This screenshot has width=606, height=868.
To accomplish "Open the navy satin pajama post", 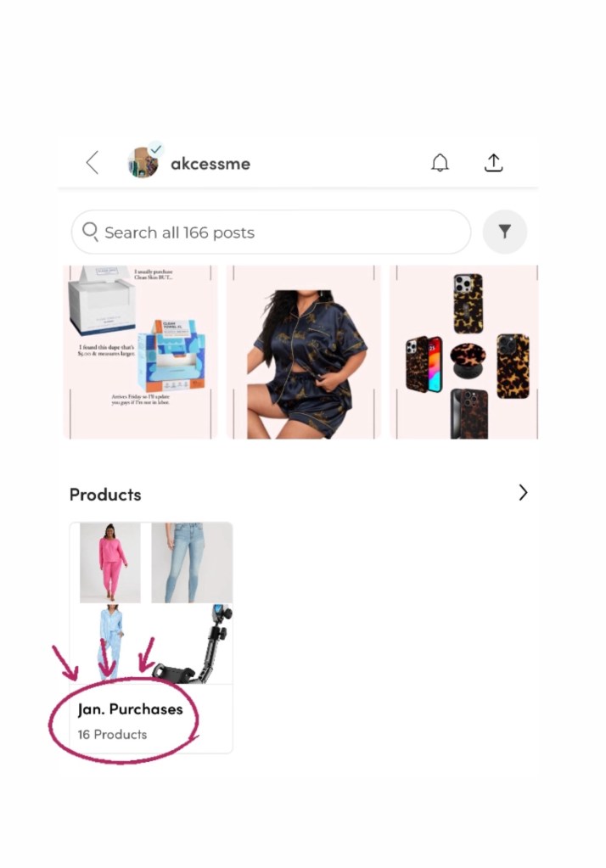I will click(x=304, y=352).
